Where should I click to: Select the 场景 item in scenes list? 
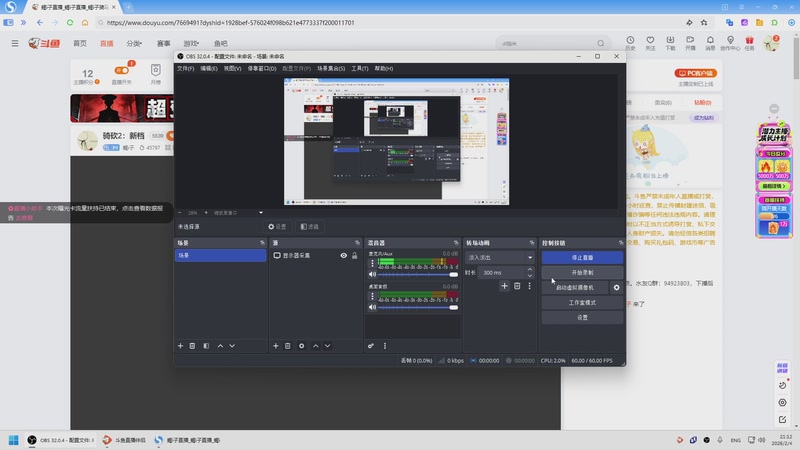pyautogui.click(x=220, y=256)
